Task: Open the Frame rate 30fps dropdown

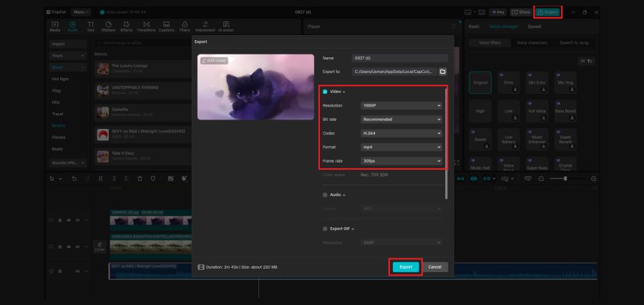Action: 401,161
